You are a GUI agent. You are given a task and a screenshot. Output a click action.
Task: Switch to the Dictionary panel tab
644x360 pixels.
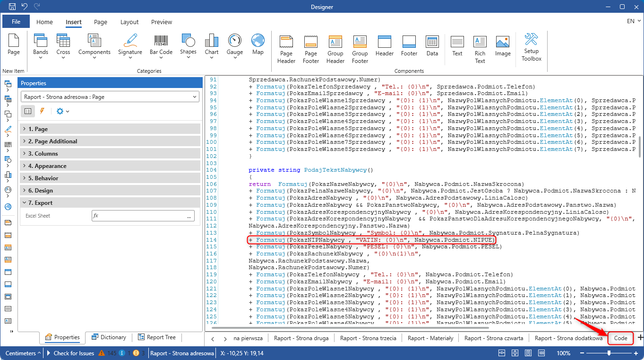click(109, 337)
